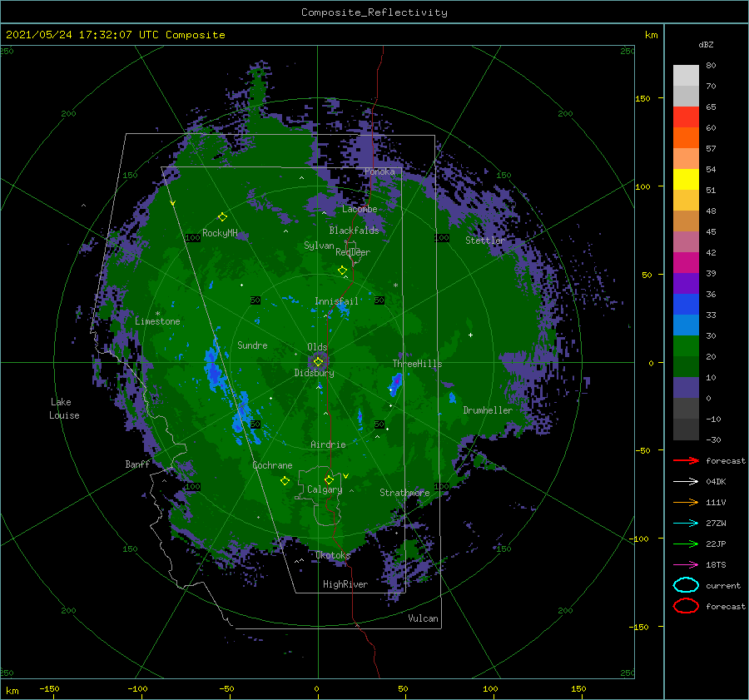This screenshot has width=749, height=700.
Task: Select the 39 dBZ magenta color swatch
Action: 686,262
